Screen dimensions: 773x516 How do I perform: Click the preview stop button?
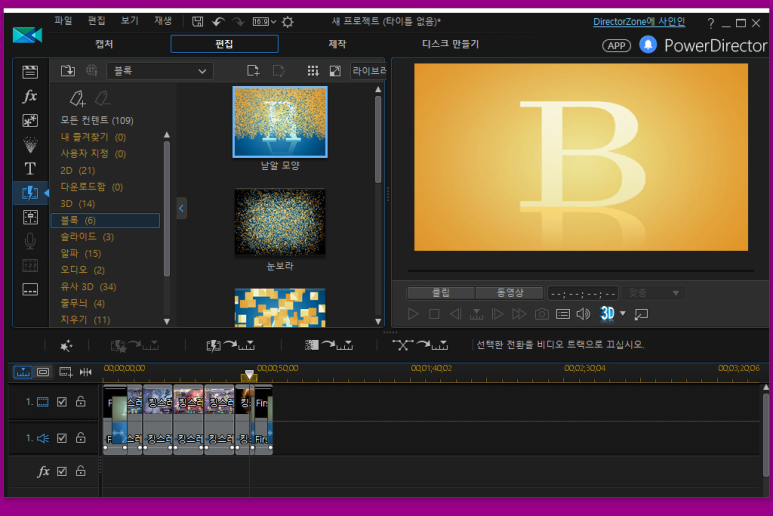point(434,314)
